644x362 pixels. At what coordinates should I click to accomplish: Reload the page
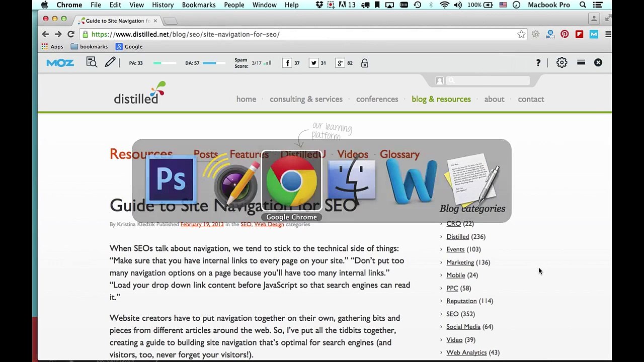click(x=71, y=34)
